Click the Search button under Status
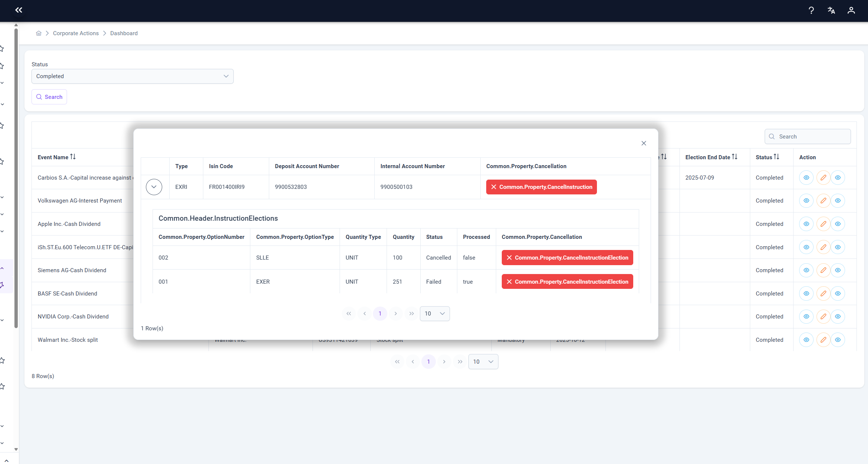 pyautogui.click(x=49, y=97)
